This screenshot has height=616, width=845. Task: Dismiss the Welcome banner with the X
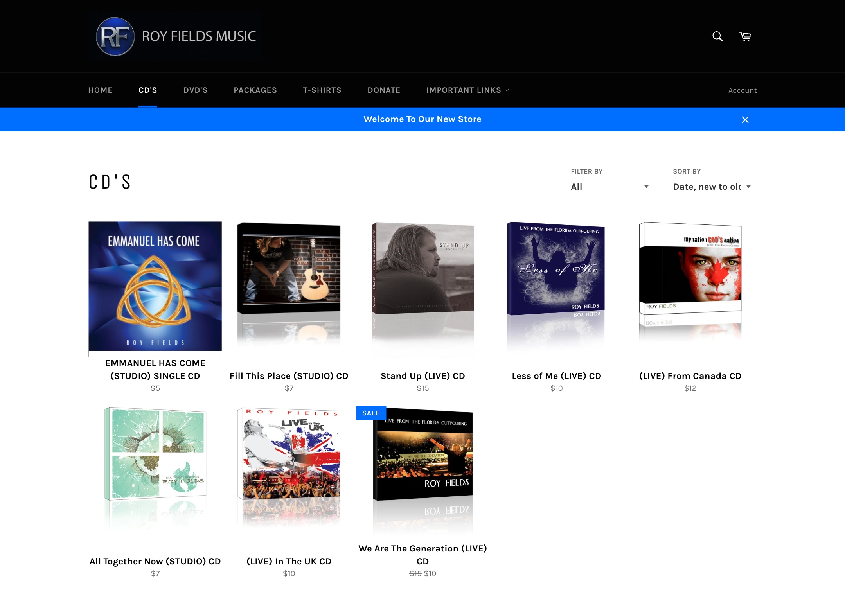tap(745, 120)
